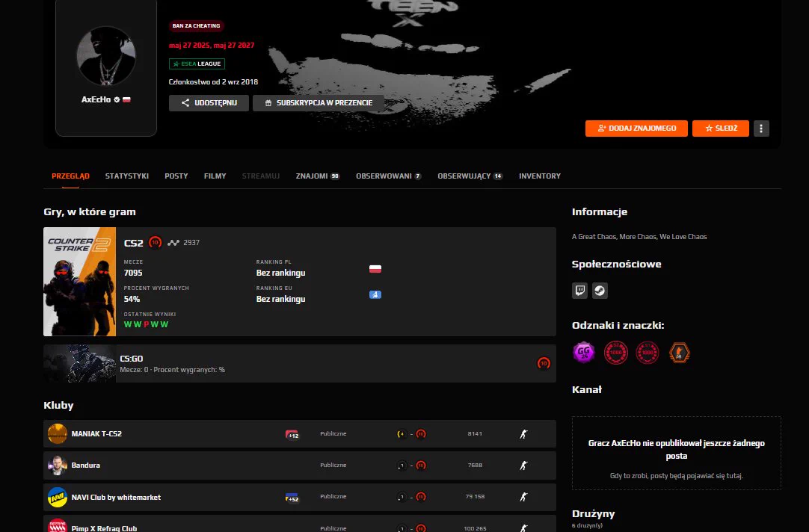Click the A Great Chaos info text

pos(639,237)
